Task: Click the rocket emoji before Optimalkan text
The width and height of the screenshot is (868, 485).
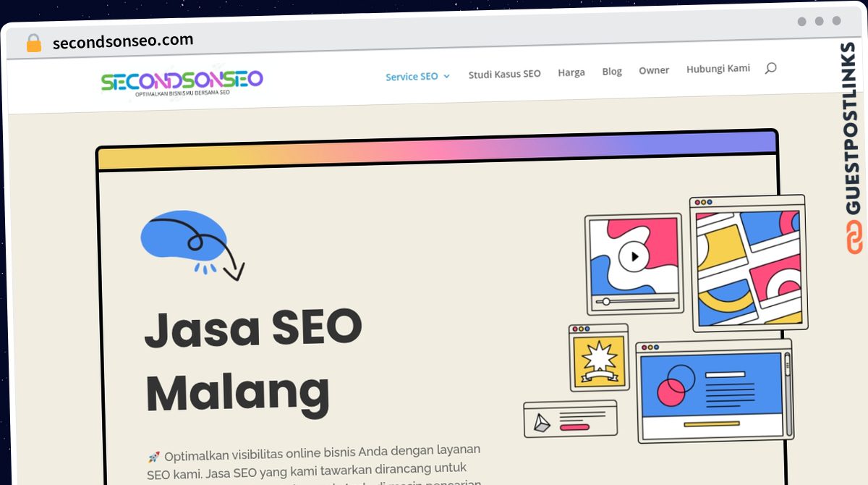Action: pos(153,457)
